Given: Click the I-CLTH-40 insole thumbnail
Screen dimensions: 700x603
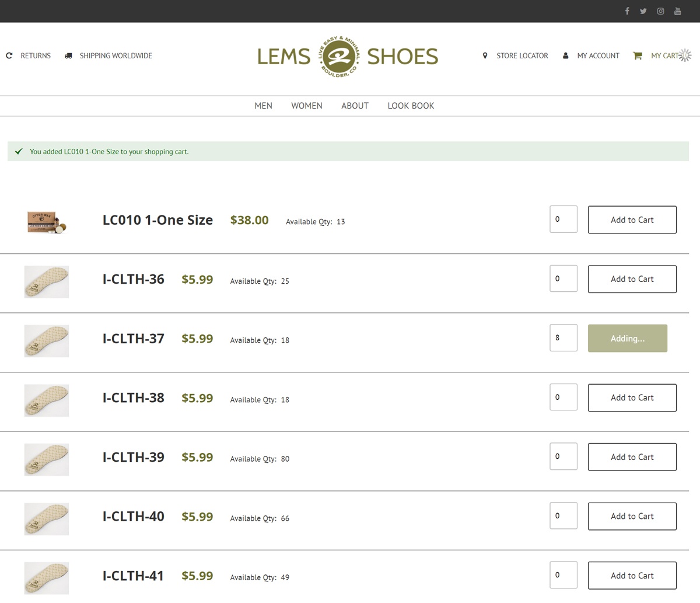Looking at the screenshot, I should tap(47, 519).
